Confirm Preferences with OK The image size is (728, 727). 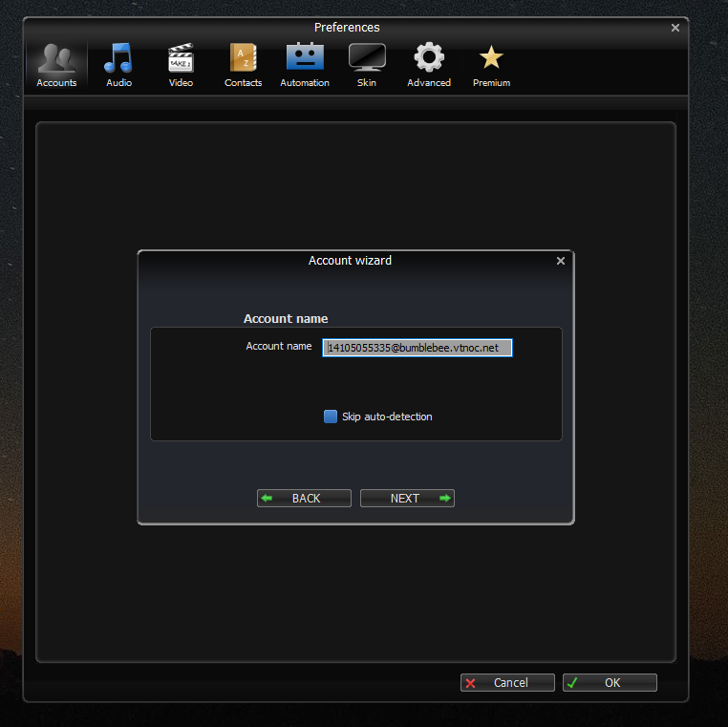click(610, 682)
